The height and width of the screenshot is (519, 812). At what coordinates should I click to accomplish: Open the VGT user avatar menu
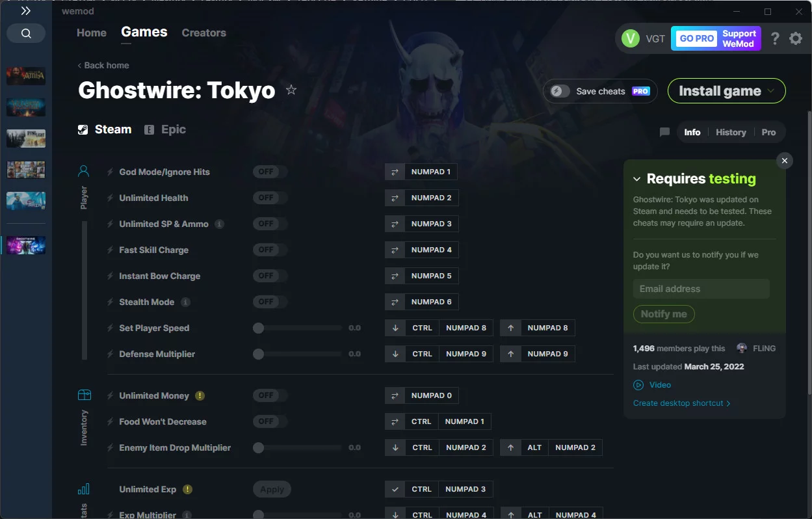631,38
